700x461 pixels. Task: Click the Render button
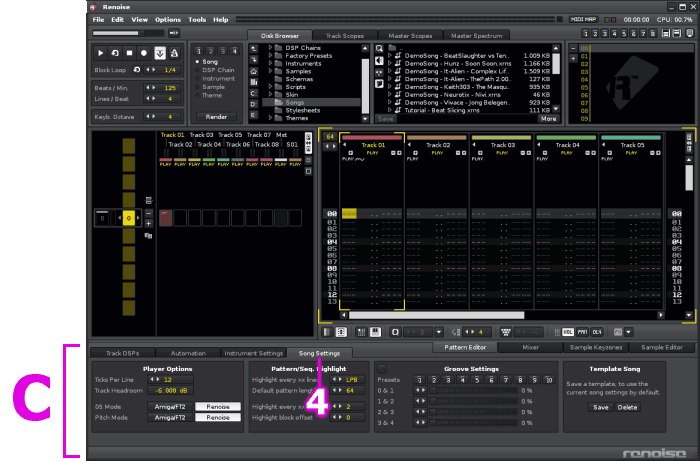pos(217,117)
